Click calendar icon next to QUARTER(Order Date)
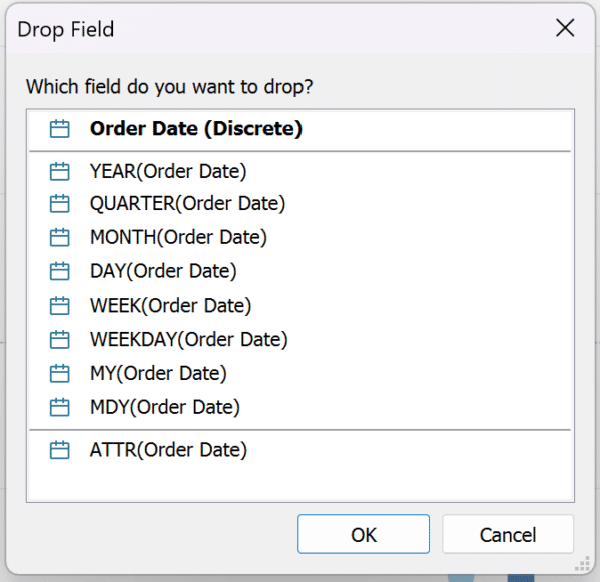The width and height of the screenshot is (600, 582). click(x=60, y=204)
